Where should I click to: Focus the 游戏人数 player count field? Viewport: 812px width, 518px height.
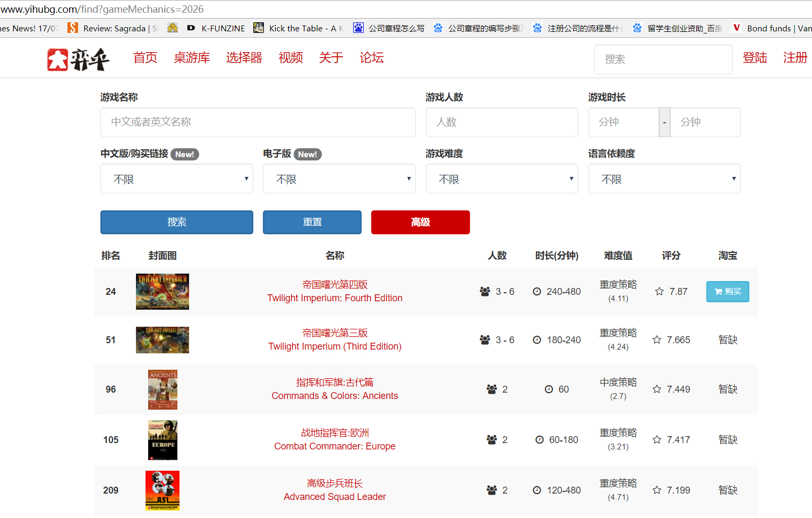coord(502,122)
